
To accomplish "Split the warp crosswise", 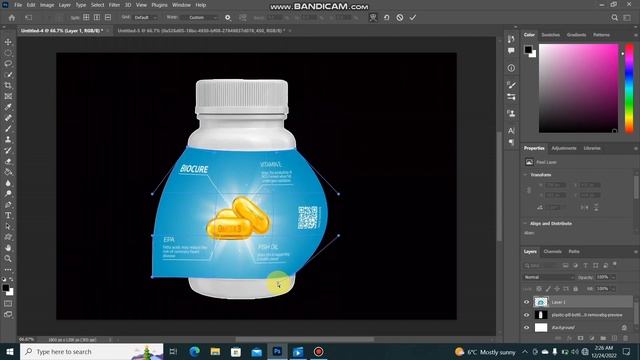I will pos(86,18).
